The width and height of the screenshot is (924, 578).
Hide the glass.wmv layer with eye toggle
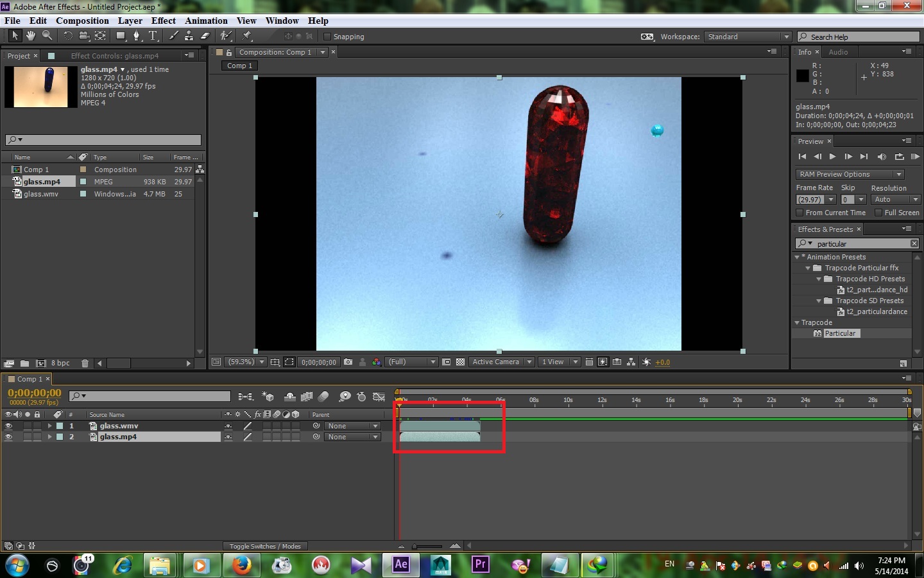point(8,426)
